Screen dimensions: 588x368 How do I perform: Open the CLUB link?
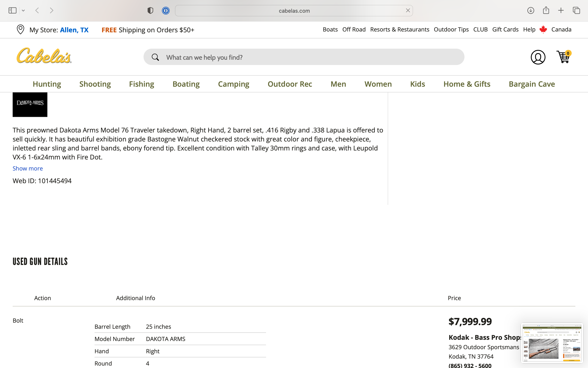coord(480,29)
